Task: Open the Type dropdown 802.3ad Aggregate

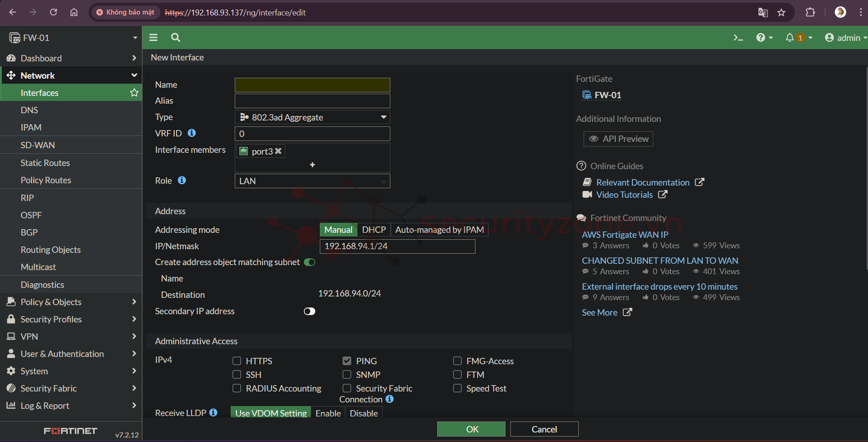Action: click(x=312, y=117)
